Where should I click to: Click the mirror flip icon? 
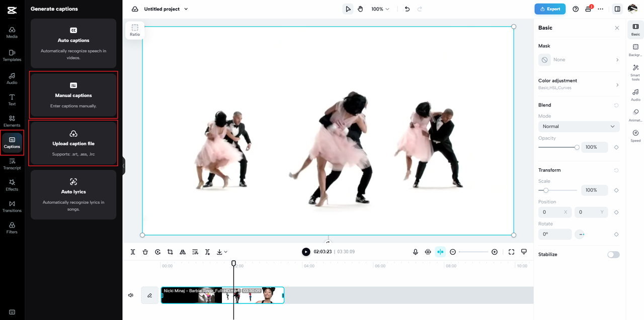coord(183,252)
